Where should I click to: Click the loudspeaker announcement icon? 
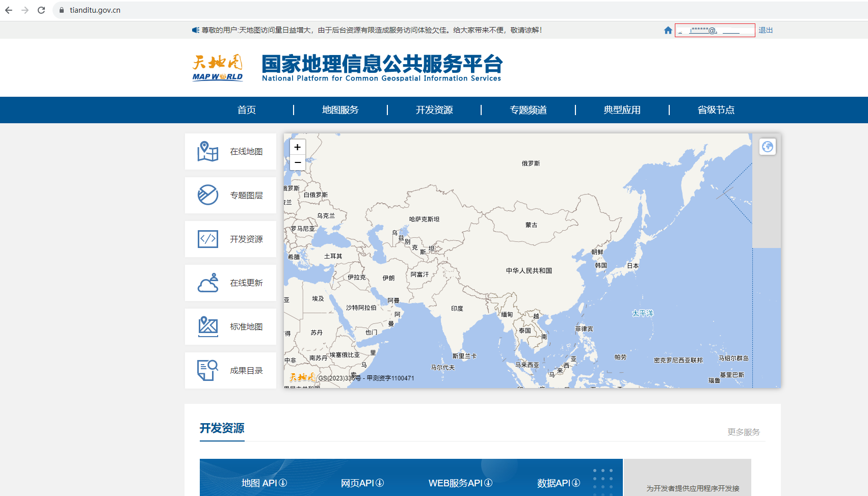196,30
